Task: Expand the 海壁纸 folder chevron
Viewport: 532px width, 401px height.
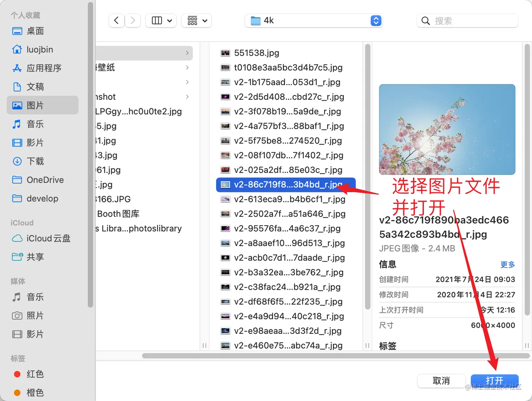Action: [x=187, y=68]
